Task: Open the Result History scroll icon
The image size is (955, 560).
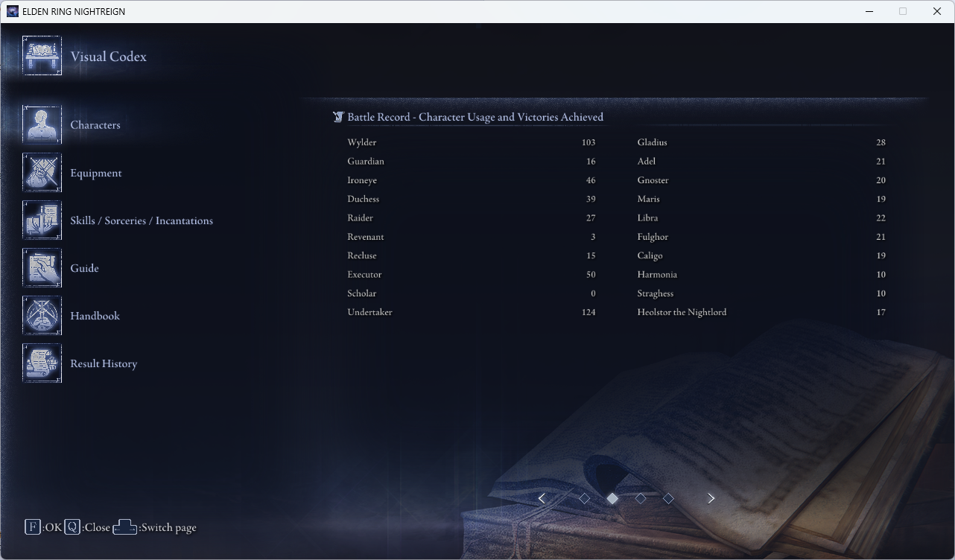Action: point(42,363)
